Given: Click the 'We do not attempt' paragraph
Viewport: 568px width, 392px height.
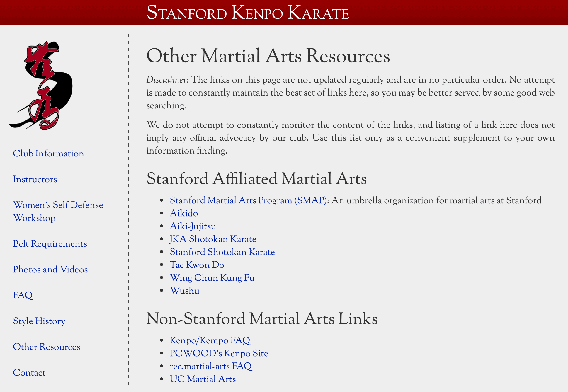Looking at the screenshot, I should [x=351, y=138].
